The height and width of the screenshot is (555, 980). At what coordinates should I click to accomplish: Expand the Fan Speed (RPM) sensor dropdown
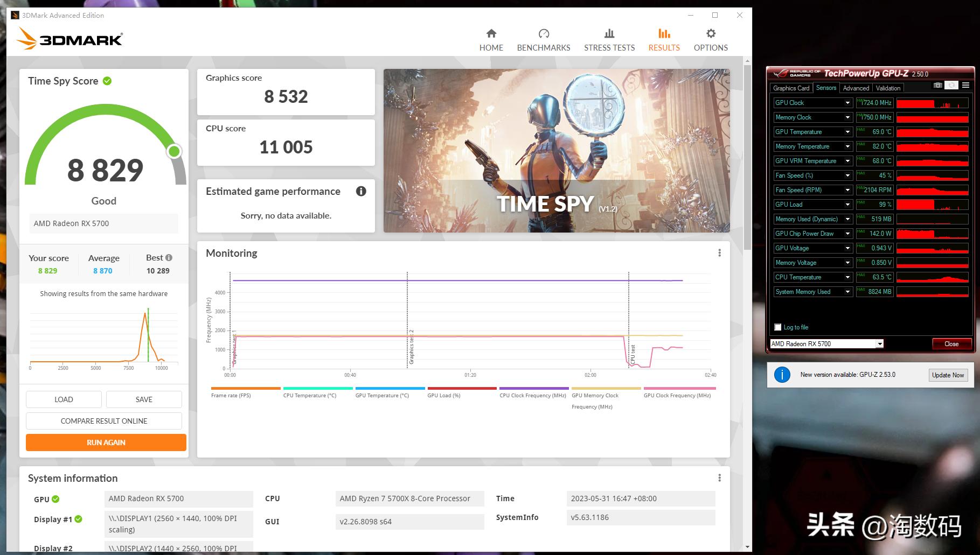847,190
